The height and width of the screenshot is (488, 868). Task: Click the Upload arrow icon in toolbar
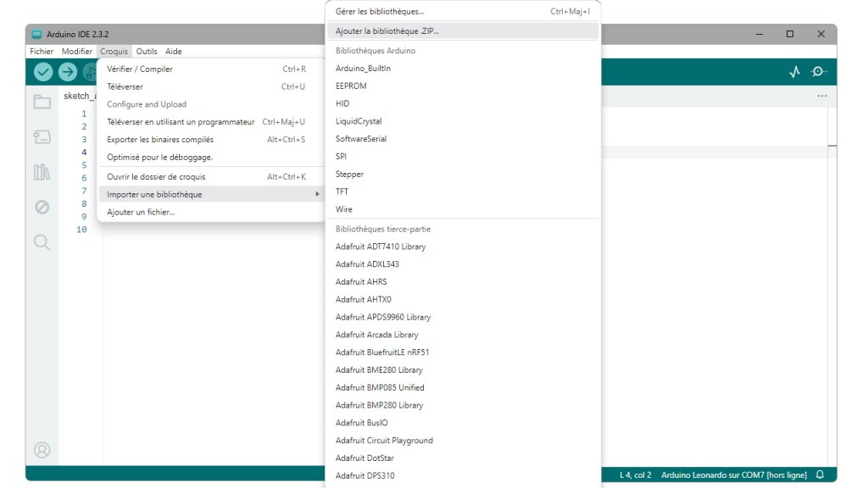click(x=67, y=72)
